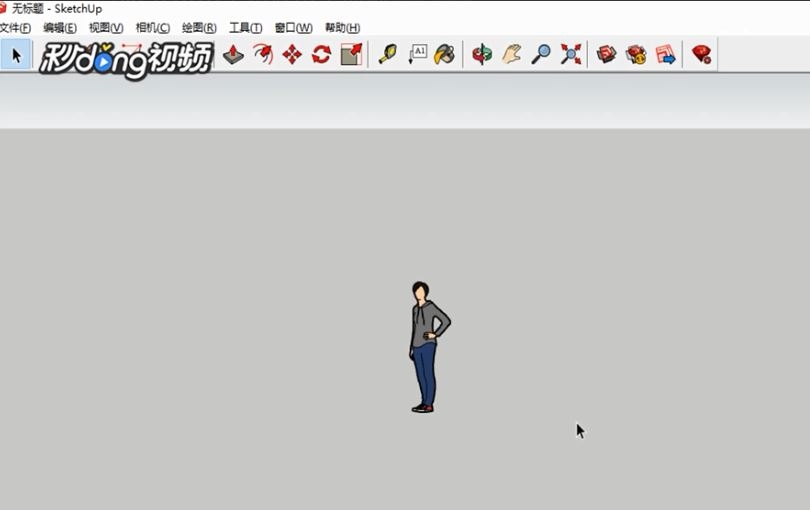Screen dimensions: 810x510
Task: Open the 窗口(W) menu
Action: click(293, 28)
